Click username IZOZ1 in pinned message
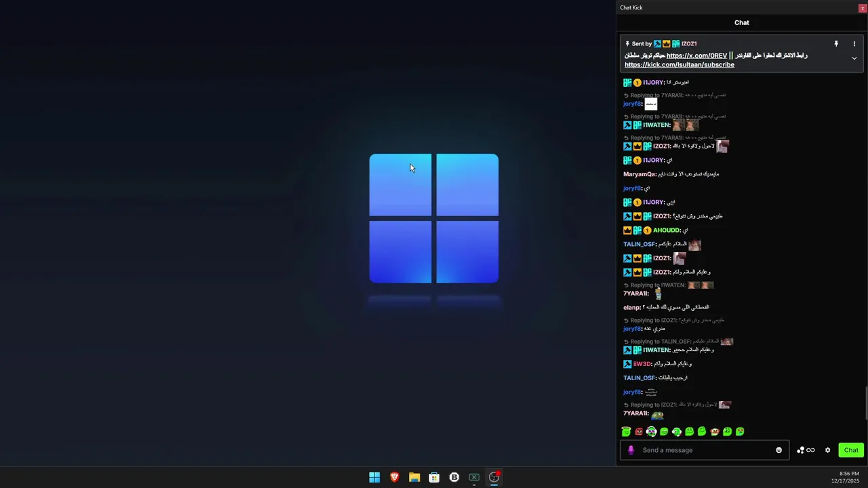868x488 pixels. (x=689, y=43)
